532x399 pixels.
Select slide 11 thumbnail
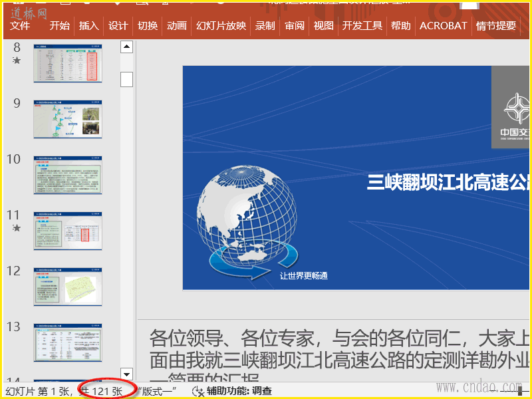coord(68,231)
